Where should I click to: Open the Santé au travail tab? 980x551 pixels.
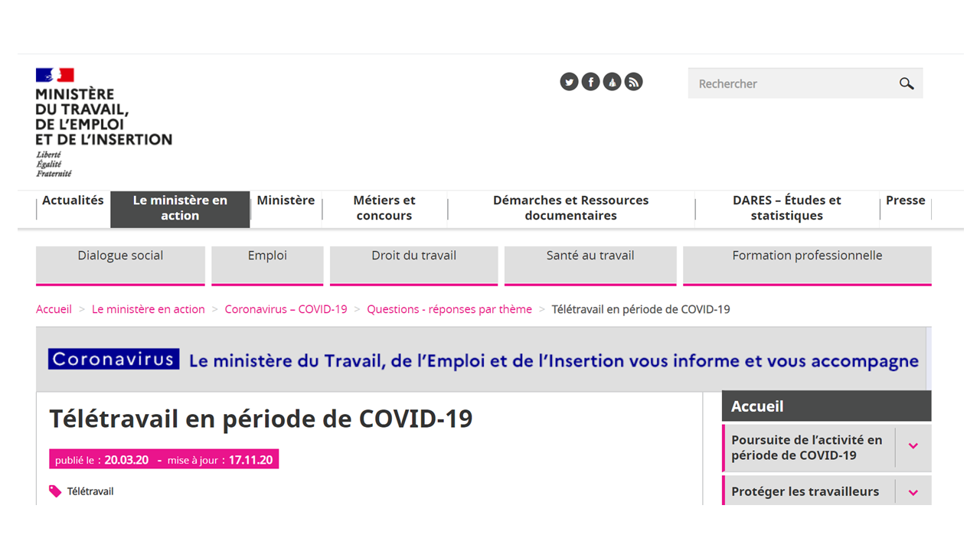[590, 256]
